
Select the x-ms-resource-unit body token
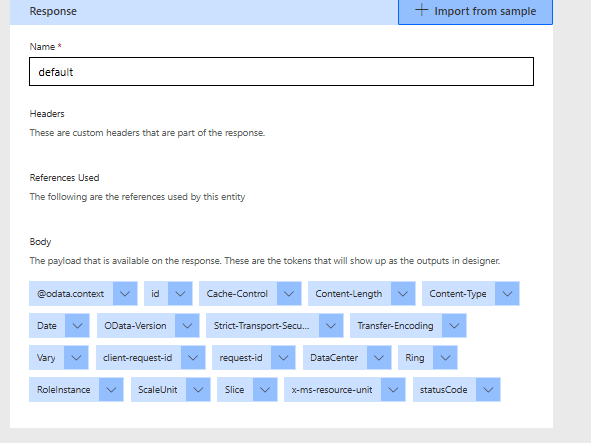(x=332, y=390)
